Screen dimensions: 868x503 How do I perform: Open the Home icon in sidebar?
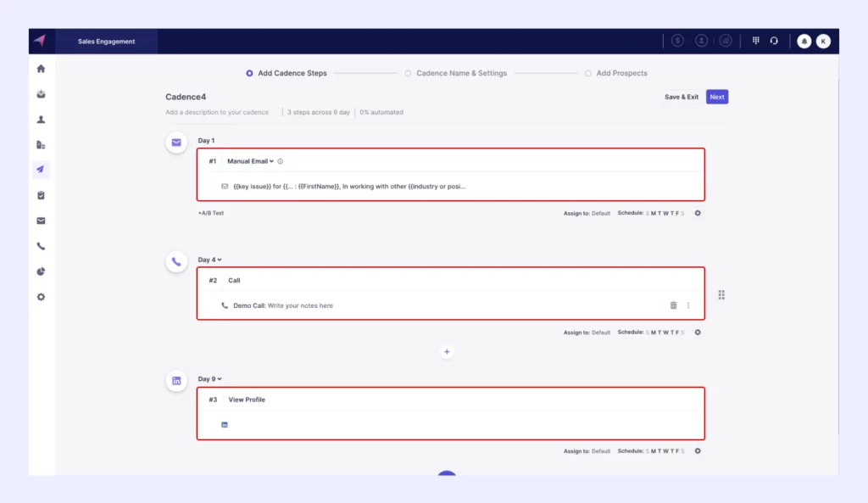click(41, 69)
